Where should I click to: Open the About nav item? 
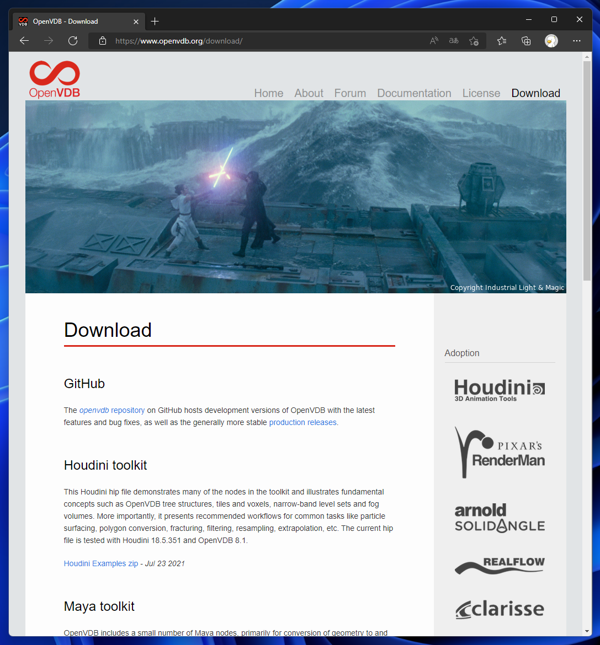tap(308, 93)
